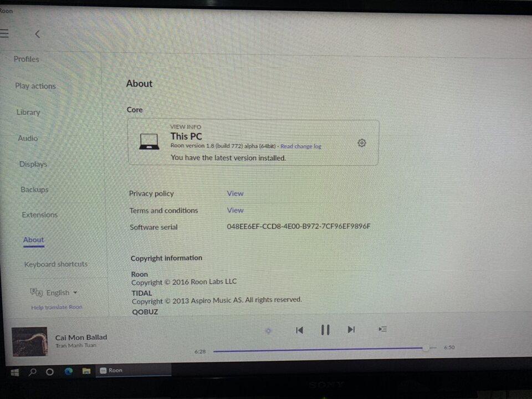
Task: Open Keyboard shortcuts section
Action: 55,264
